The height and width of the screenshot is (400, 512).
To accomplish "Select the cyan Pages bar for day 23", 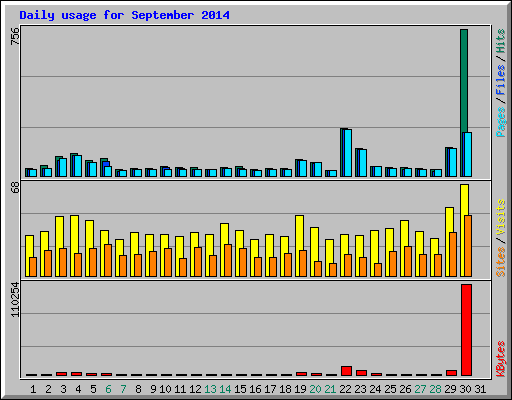I will click(x=363, y=163).
